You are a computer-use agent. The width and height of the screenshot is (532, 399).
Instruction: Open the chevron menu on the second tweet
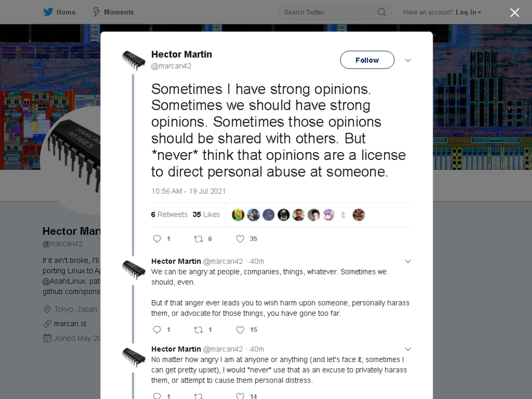[x=408, y=261]
